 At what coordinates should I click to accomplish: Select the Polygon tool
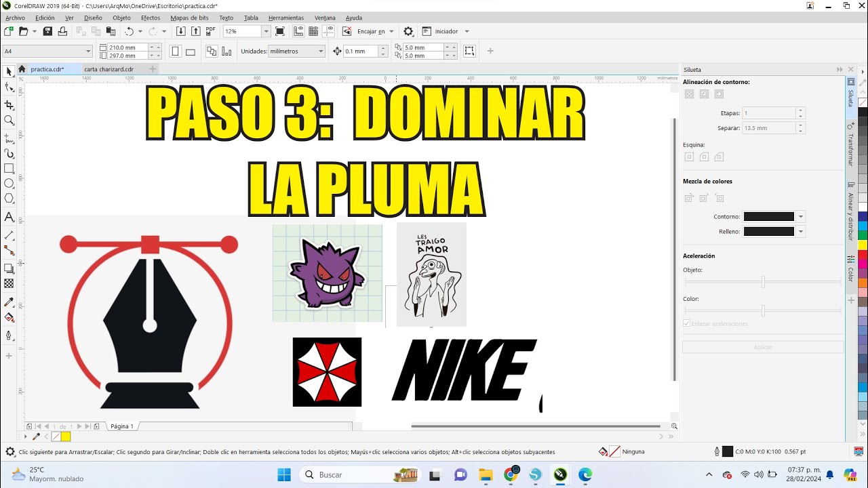9,199
